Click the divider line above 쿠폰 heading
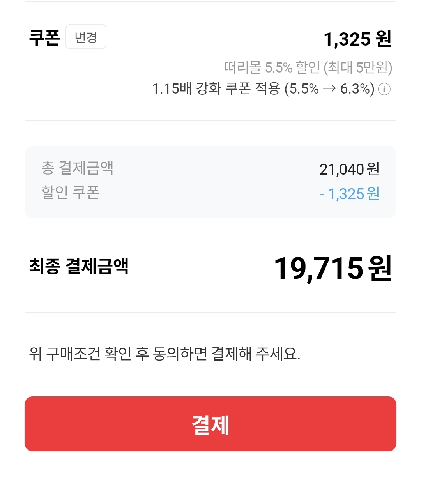Image resolution: width=421 pixels, height=504 pixels. point(210,2)
